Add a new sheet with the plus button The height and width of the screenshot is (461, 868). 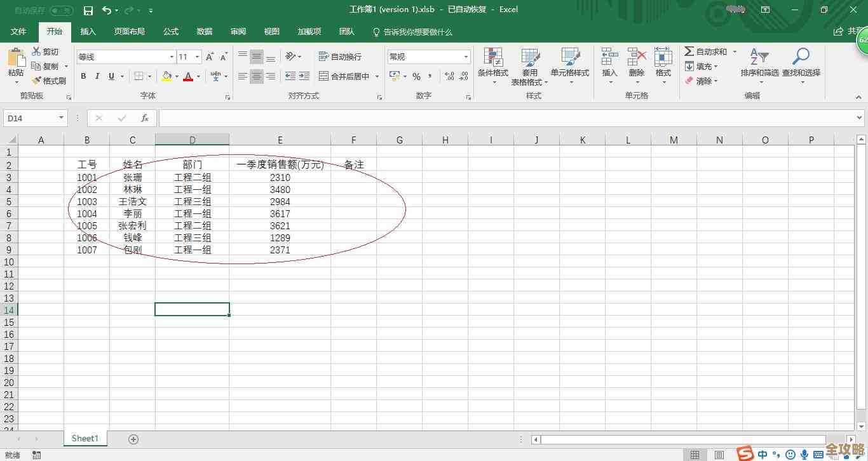(133, 438)
